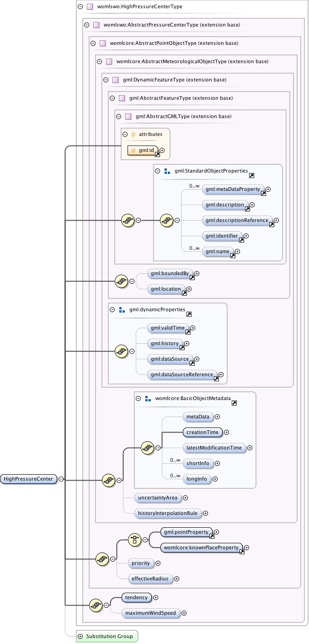Expand the metaData element
This screenshot has height=644, width=309.
coord(217,417)
